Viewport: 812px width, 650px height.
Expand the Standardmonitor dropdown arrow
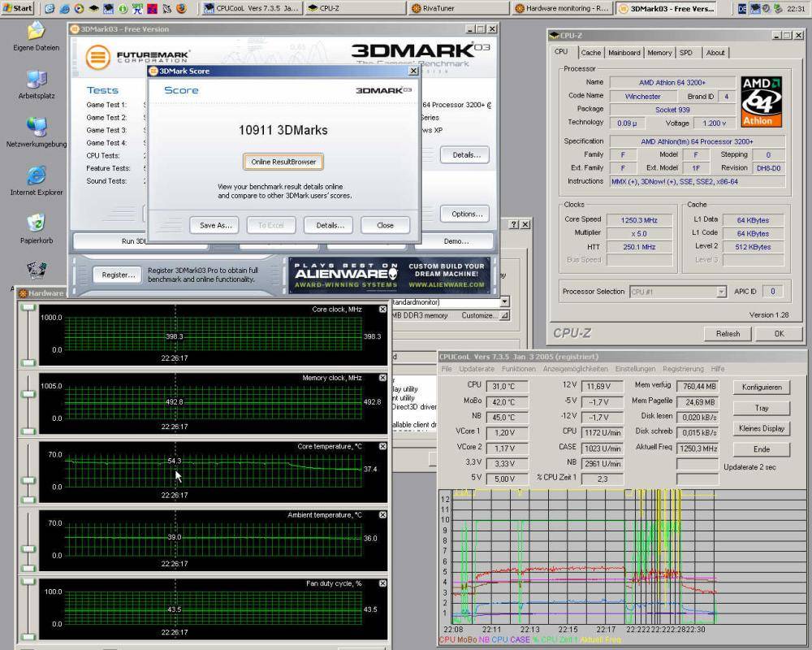tap(504, 301)
